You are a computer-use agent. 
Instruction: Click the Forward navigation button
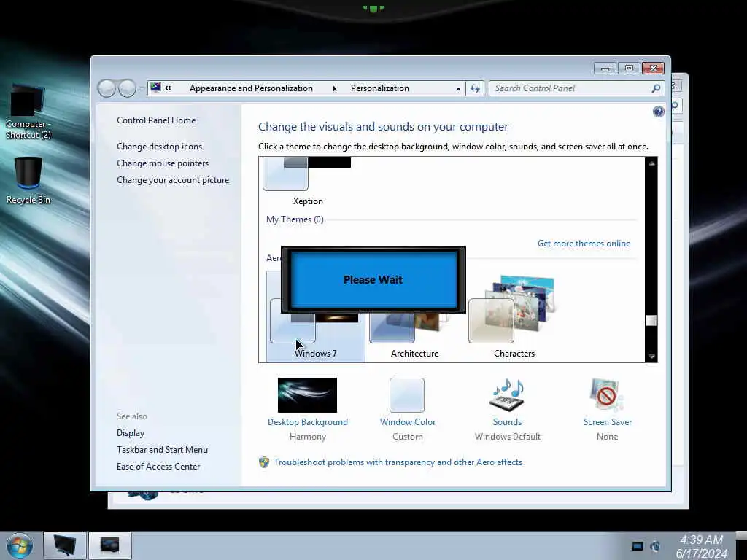pos(127,88)
